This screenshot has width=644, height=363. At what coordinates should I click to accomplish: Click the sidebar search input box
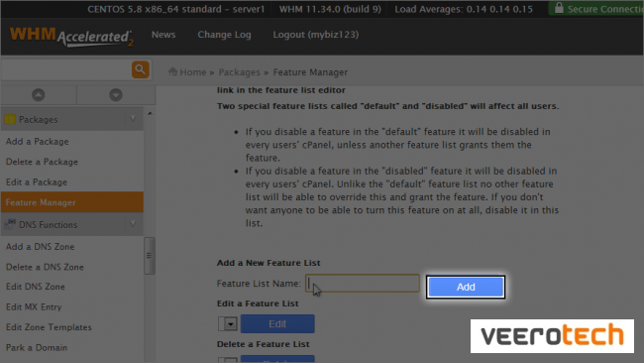65,69
